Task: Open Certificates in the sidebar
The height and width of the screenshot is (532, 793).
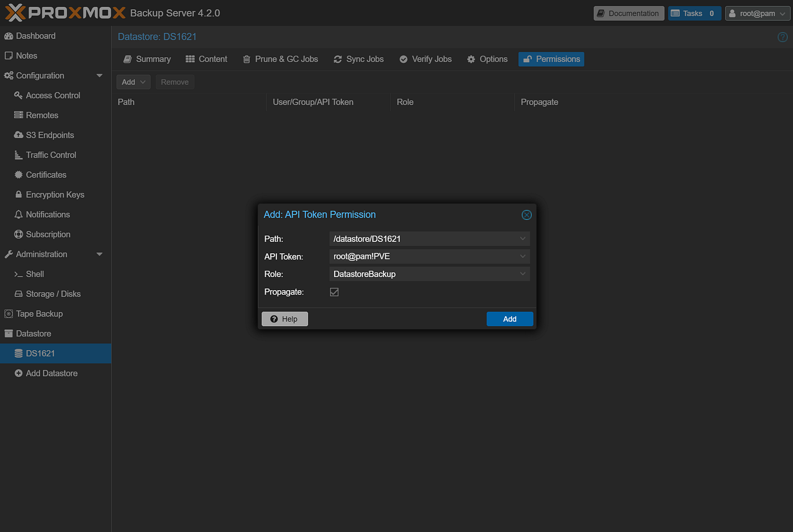Action: point(56,175)
